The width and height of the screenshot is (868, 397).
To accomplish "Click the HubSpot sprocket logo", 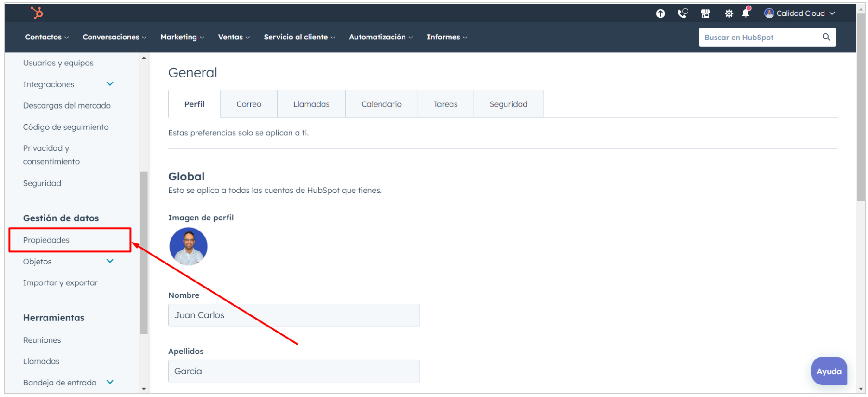I will coord(37,13).
